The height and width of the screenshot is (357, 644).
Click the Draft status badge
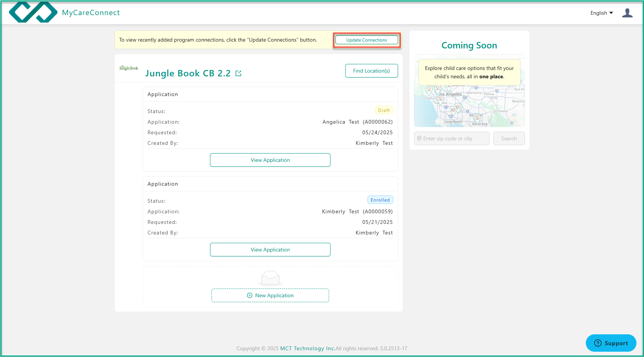coord(384,110)
